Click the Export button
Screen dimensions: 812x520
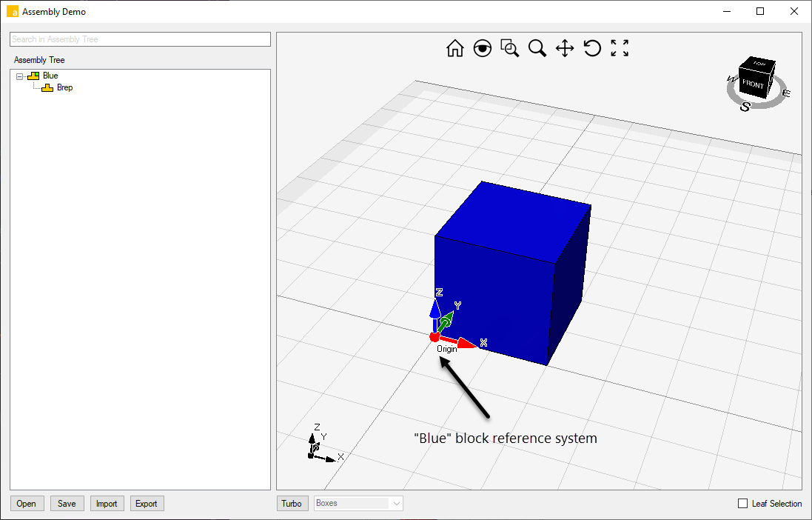147,503
